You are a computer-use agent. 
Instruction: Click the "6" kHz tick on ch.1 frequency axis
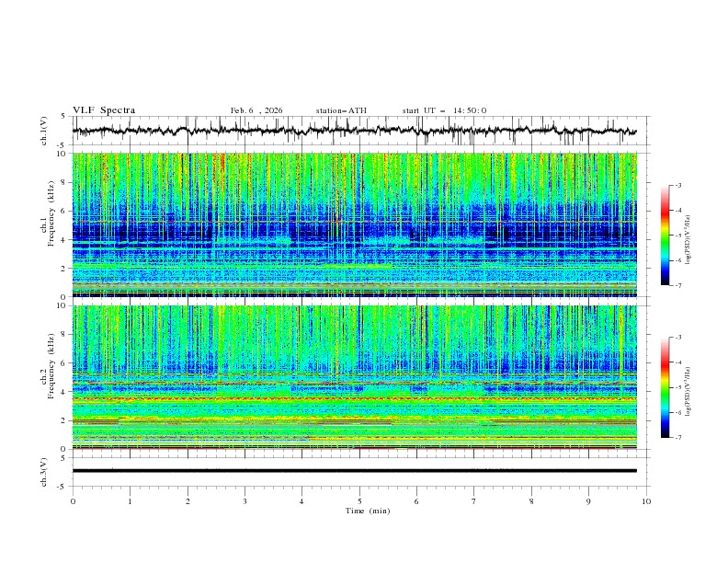coord(65,211)
